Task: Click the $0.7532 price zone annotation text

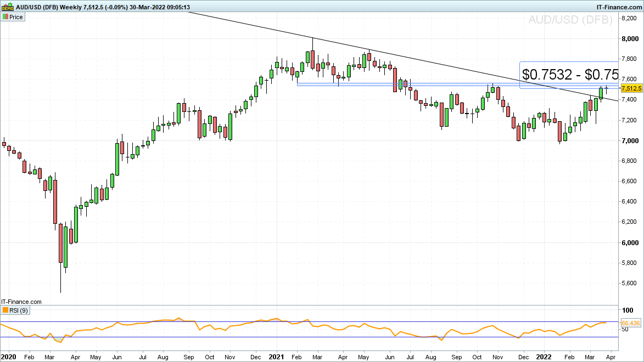Action: click(570, 75)
